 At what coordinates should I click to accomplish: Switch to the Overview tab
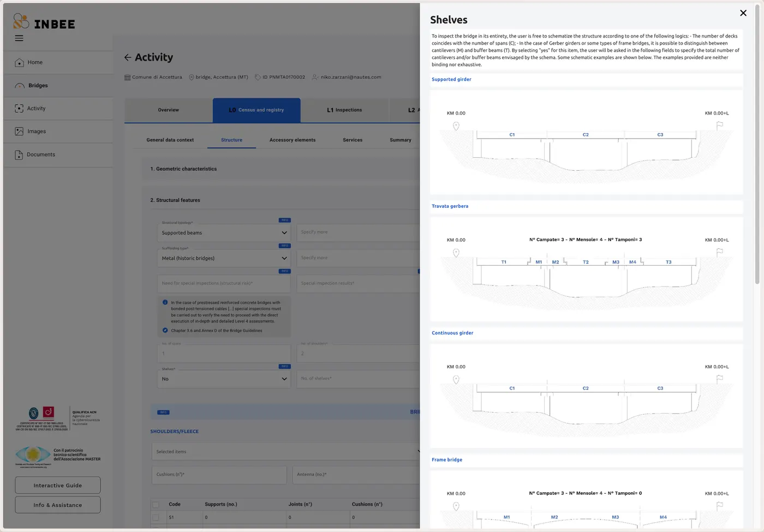coord(169,110)
